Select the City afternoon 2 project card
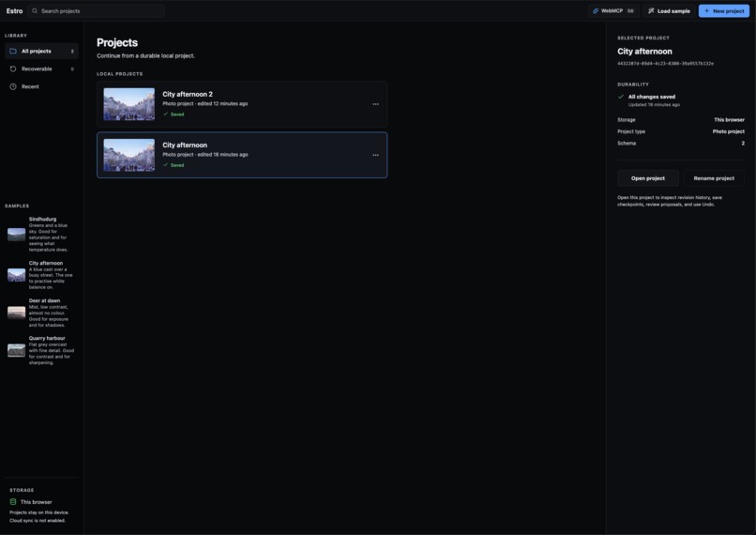756x535 pixels. pyautogui.click(x=242, y=104)
